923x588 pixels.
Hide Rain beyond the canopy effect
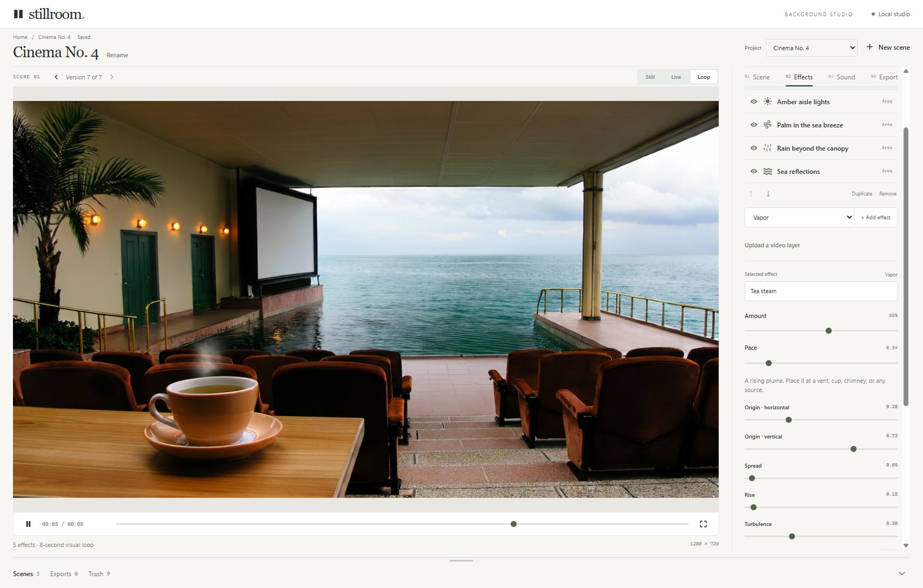pyautogui.click(x=754, y=148)
